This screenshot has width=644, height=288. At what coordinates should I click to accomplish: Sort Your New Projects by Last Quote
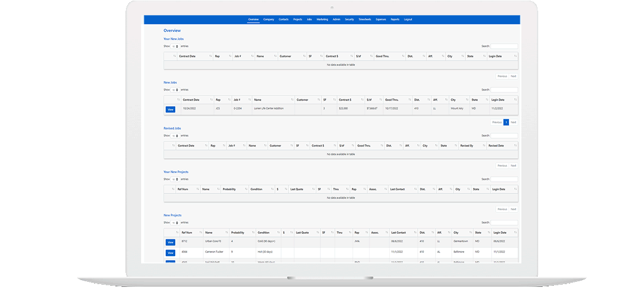tap(301, 189)
